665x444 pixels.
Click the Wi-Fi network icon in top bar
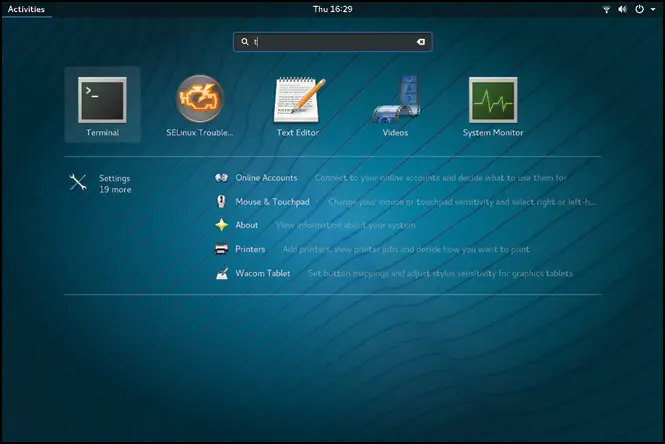(x=606, y=10)
